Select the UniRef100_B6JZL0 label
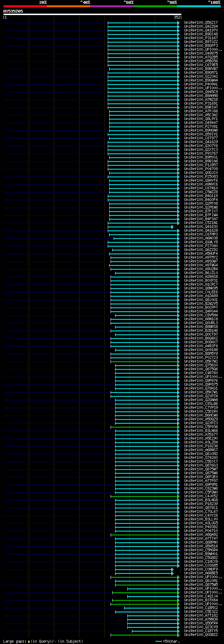Screen dimensions: 224x644 [201, 273]
